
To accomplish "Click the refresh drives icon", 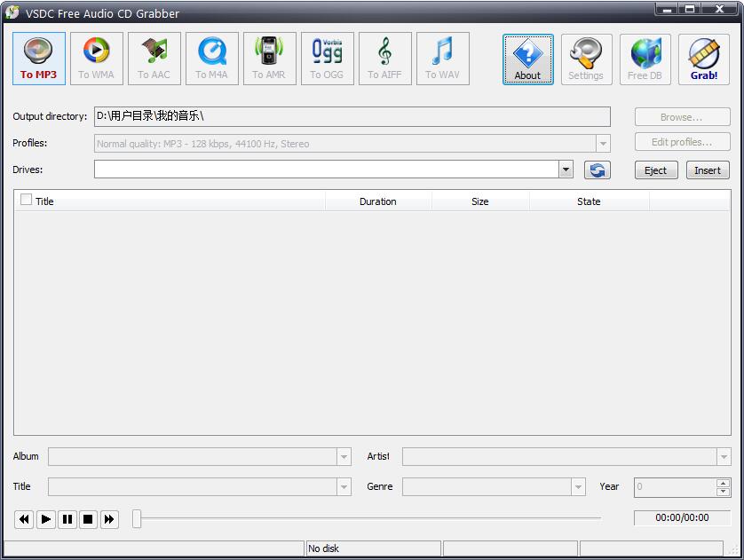I will pyautogui.click(x=598, y=170).
